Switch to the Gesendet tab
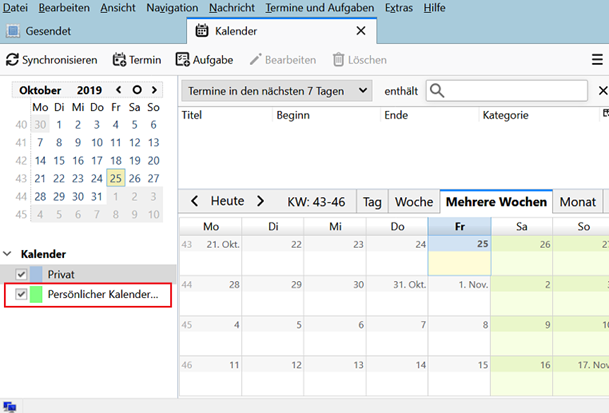This screenshot has width=609, height=413. [47, 31]
